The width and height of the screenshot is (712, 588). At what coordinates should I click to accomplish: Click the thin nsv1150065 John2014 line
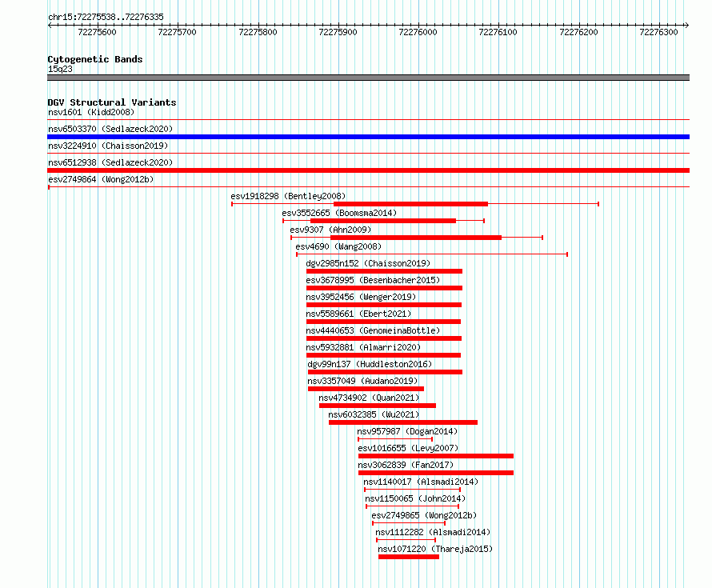coord(412,506)
